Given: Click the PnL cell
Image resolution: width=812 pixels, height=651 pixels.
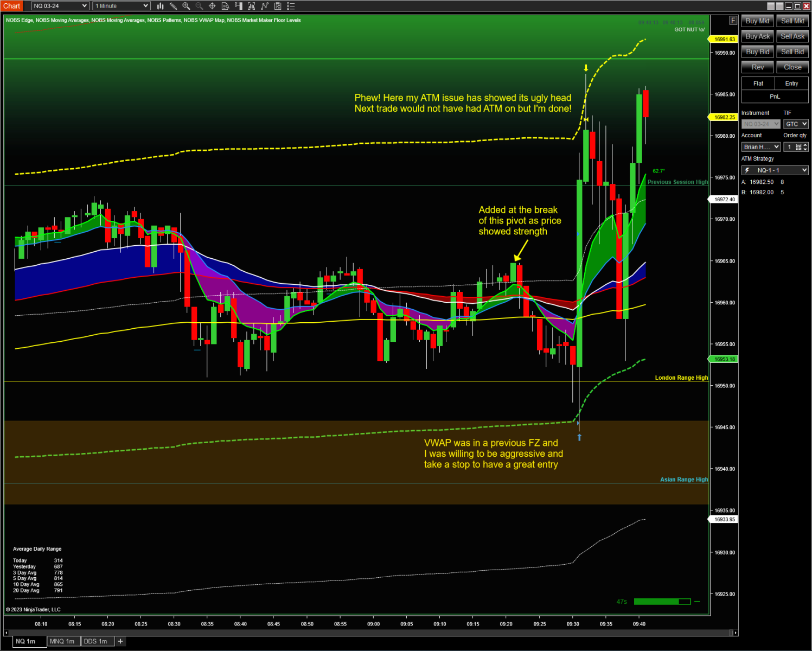Looking at the screenshot, I should 775,97.
